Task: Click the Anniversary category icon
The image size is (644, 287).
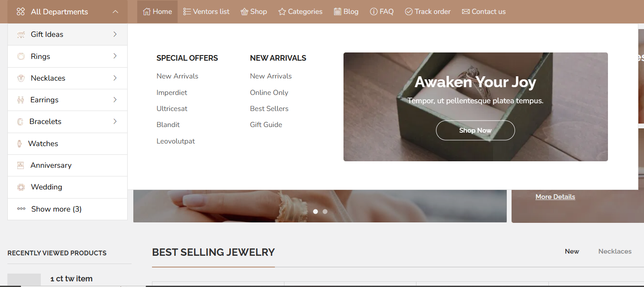Action: [x=20, y=165]
